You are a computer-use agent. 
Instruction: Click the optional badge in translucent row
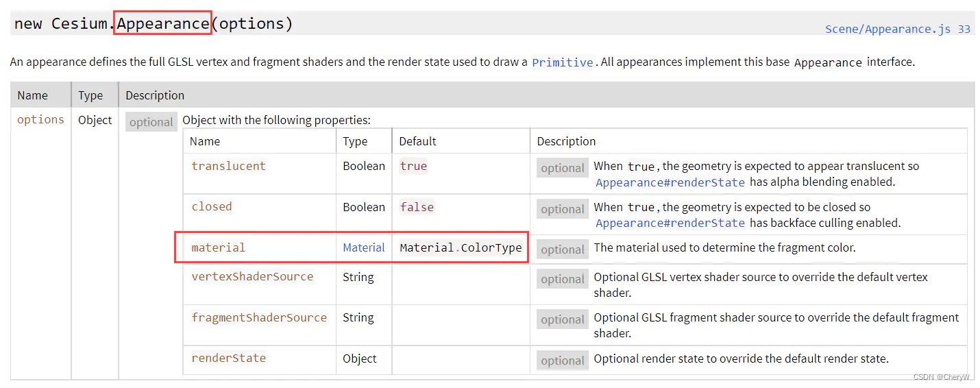point(563,168)
